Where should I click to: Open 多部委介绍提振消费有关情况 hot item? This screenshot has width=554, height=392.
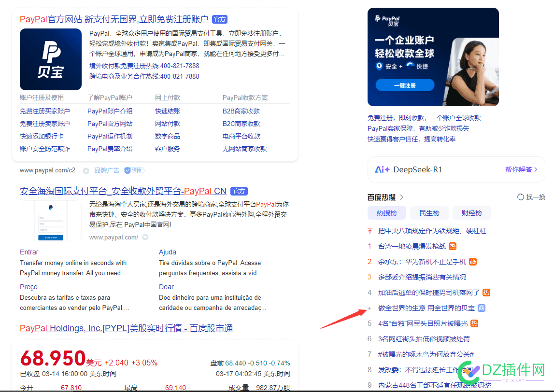pyautogui.click(x=422, y=277)
